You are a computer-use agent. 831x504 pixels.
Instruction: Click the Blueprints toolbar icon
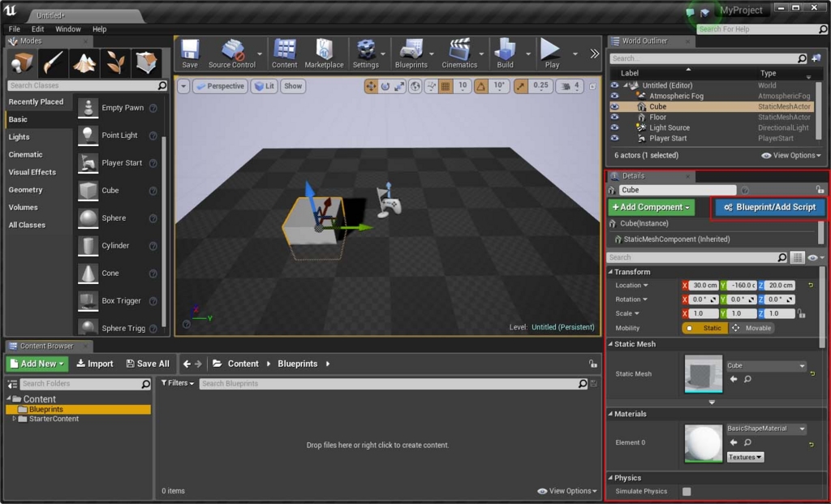(x=411, y=54)
